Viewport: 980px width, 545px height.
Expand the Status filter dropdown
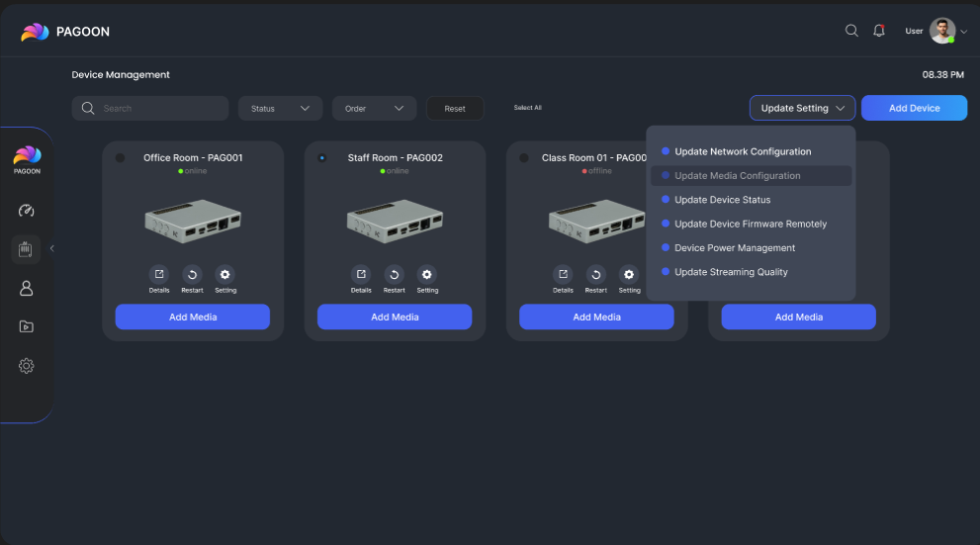click(x=280, y=109)
